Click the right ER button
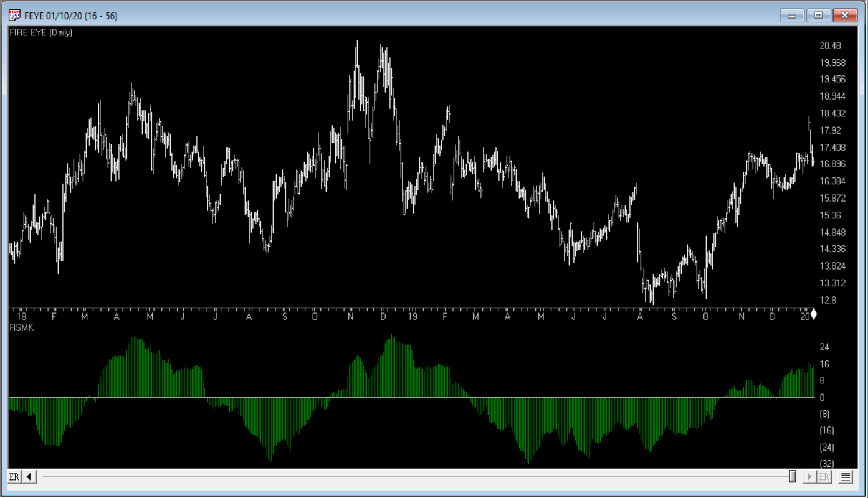 (824, 477)
